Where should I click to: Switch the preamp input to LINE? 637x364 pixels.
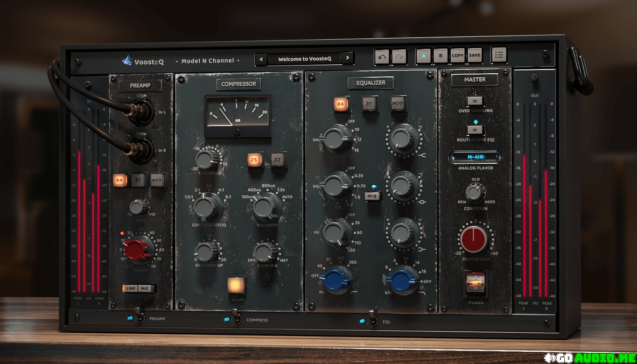[131, 288]
